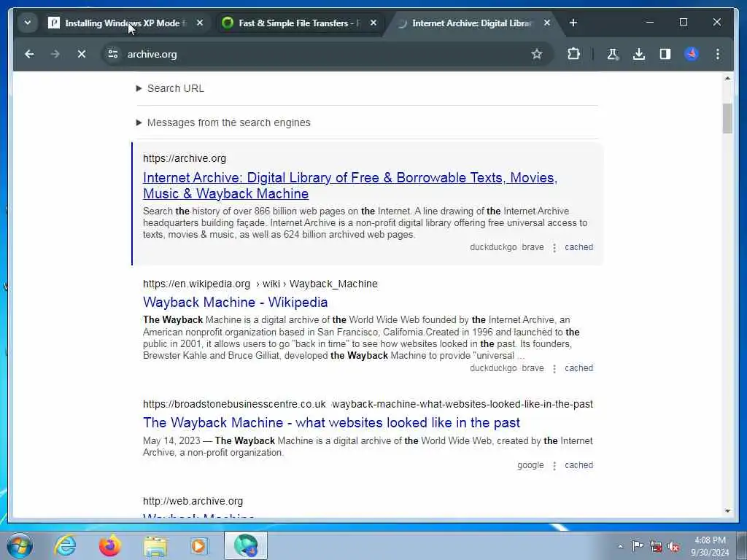Launch Internet Explorer from the taskbar
Screen dimensions: 747x560
pos(65,545)
